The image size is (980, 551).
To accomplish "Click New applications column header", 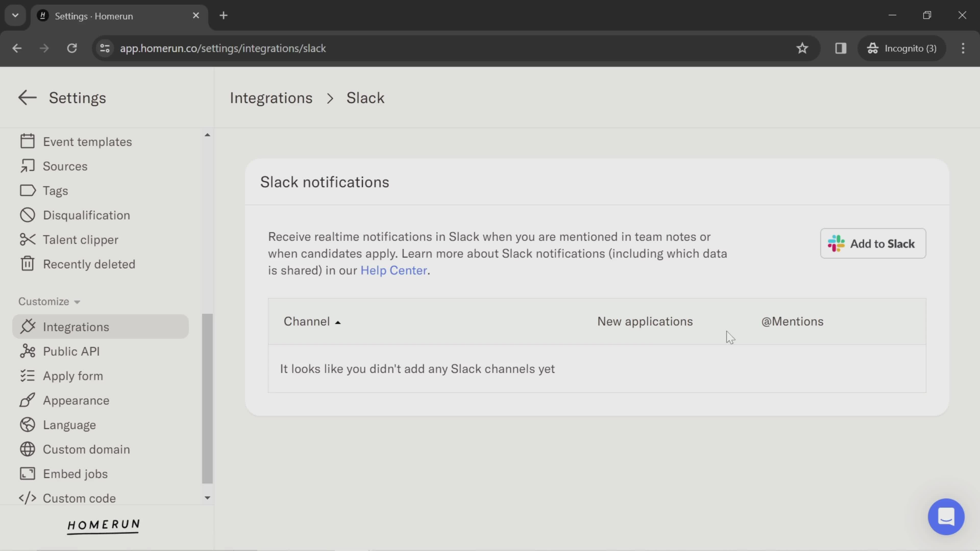I will [x=645, y=321].
